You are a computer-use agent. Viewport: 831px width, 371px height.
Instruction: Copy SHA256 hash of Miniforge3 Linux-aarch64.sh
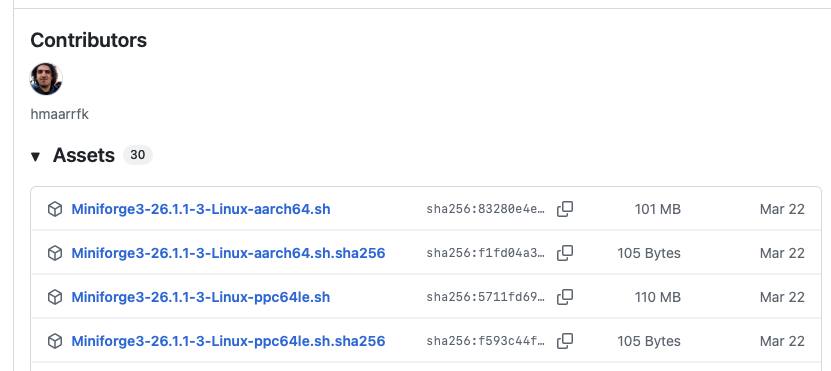tap(565, 209)
